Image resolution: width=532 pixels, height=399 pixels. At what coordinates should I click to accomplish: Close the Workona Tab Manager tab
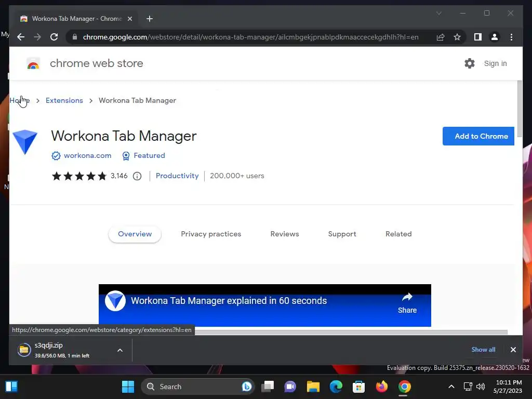click(x=129, y=19)
